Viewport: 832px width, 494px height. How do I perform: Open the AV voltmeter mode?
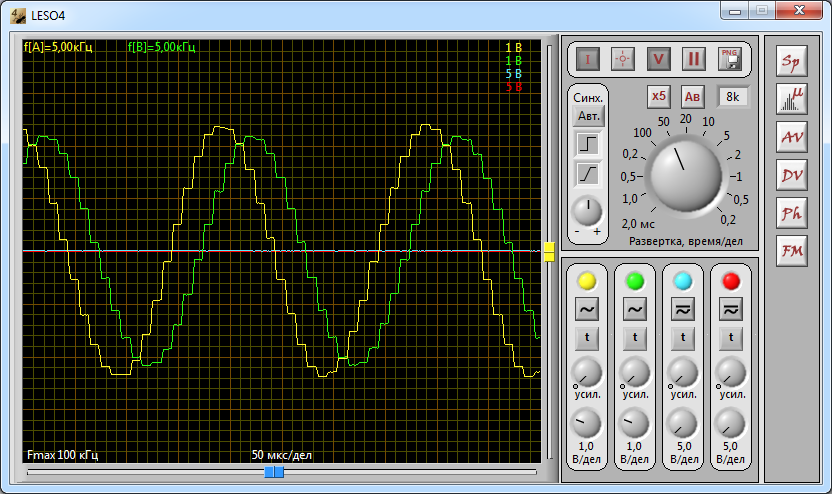[792, 137]
